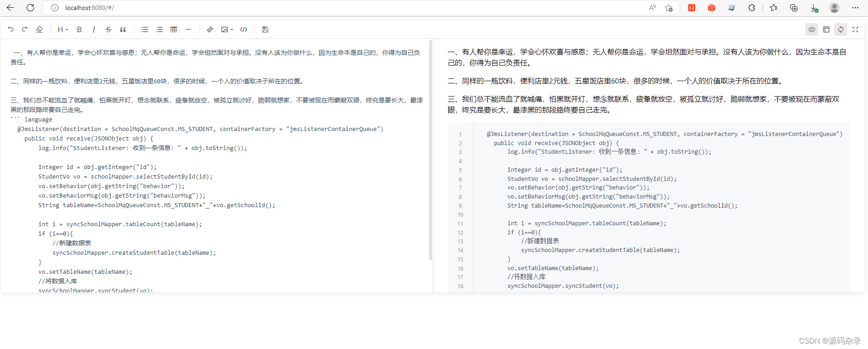The image size is (868, 349).
Task: Switch the editor to fullscreen mode
Action: coord(855,29)
